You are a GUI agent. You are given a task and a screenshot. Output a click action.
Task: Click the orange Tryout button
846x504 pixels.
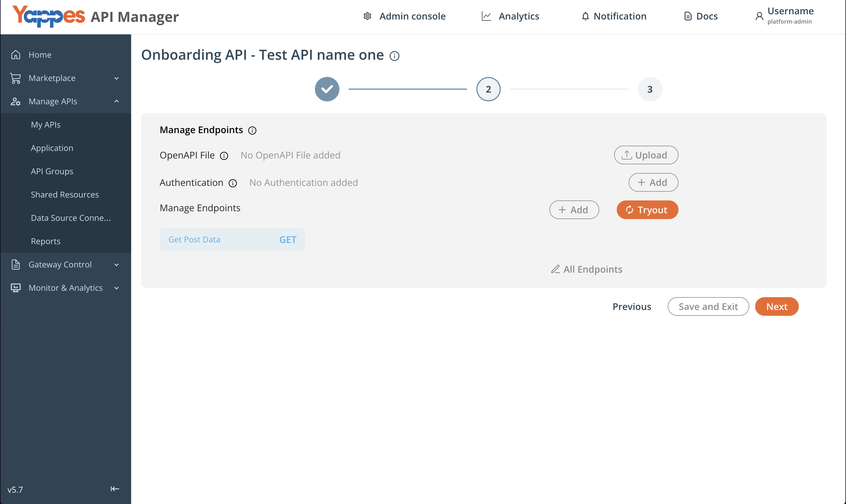point(647,209)
